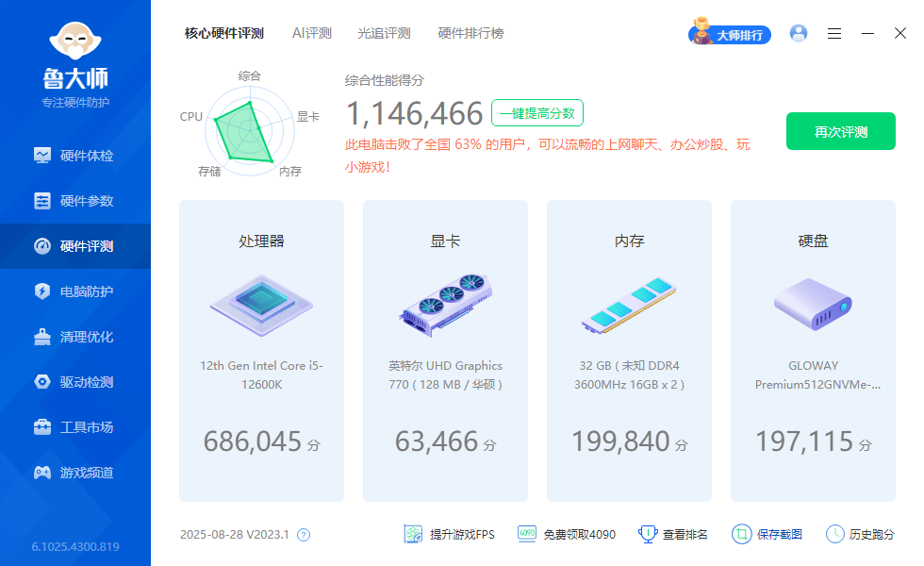Click the 处理器 card title

[x=262, y=241]
